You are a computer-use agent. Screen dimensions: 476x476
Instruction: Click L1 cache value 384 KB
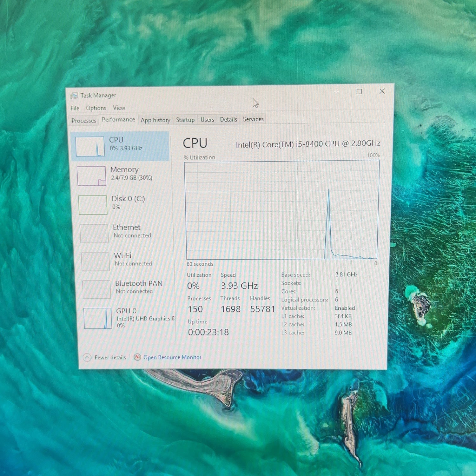343,316
